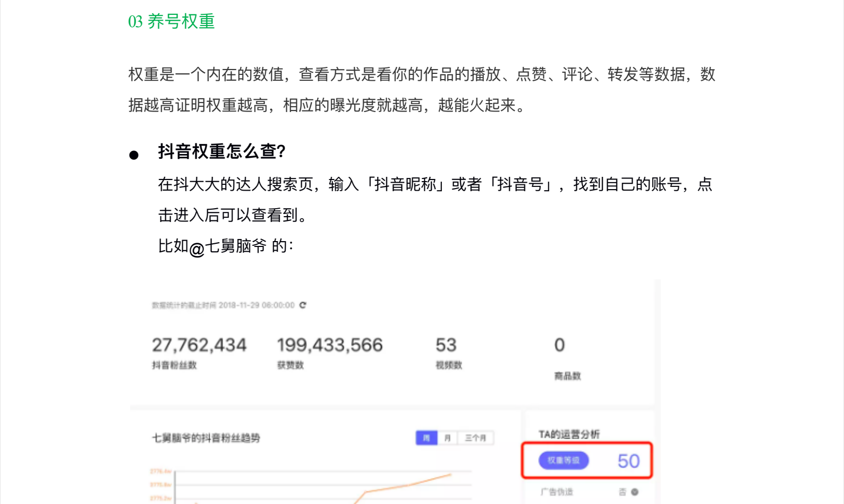The height and width of the screenshot is (504, 844).
Task: Click the TA的运营分析 panel title
Action: pos(569,434)
